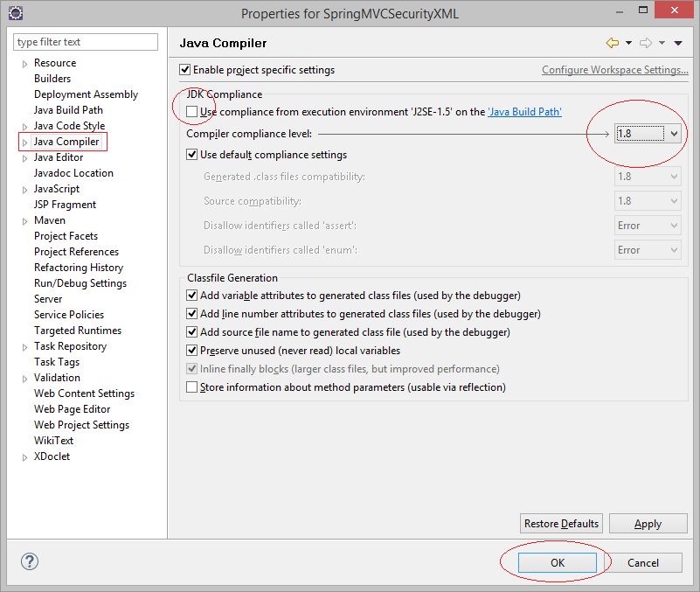The image size is (700, 592).
Task: Open the view menu triangle in header
Action: click(678, 43)
